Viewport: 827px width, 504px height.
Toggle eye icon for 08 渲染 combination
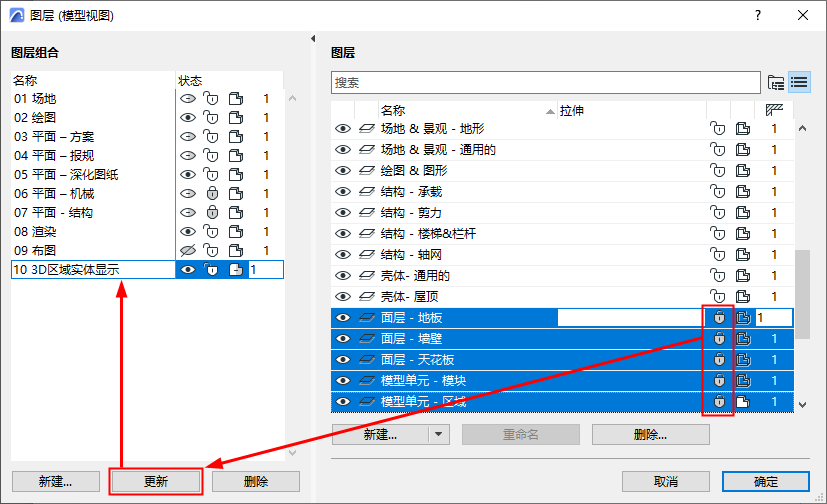tap(188, 231)
